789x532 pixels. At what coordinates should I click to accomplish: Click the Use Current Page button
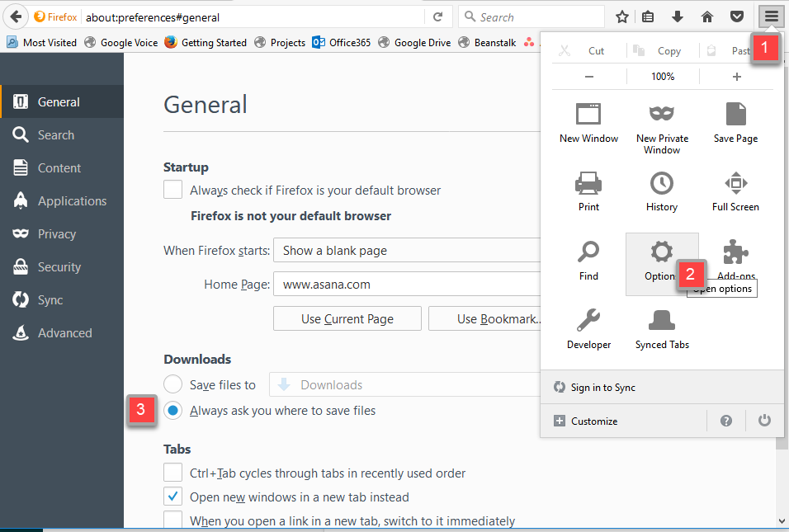(x=347, y=318)
